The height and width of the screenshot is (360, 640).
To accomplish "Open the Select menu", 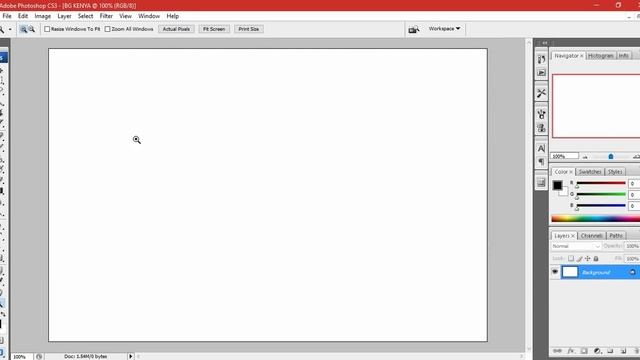I will (x=85, y=16).
